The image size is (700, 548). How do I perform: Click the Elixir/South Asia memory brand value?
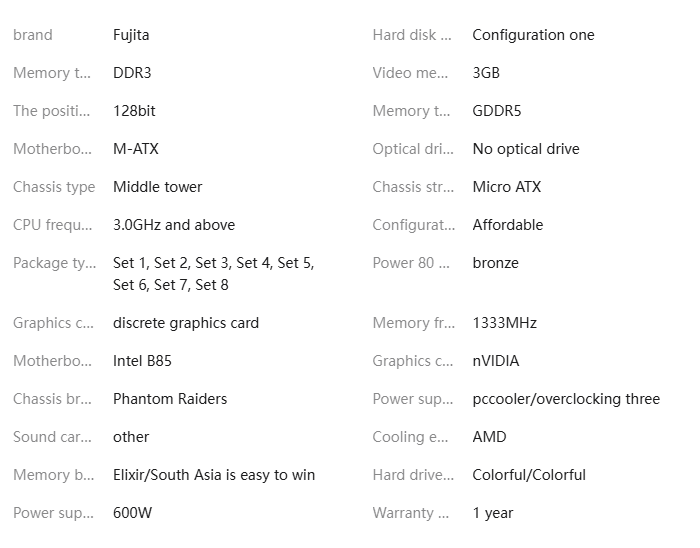coord(214,475)
